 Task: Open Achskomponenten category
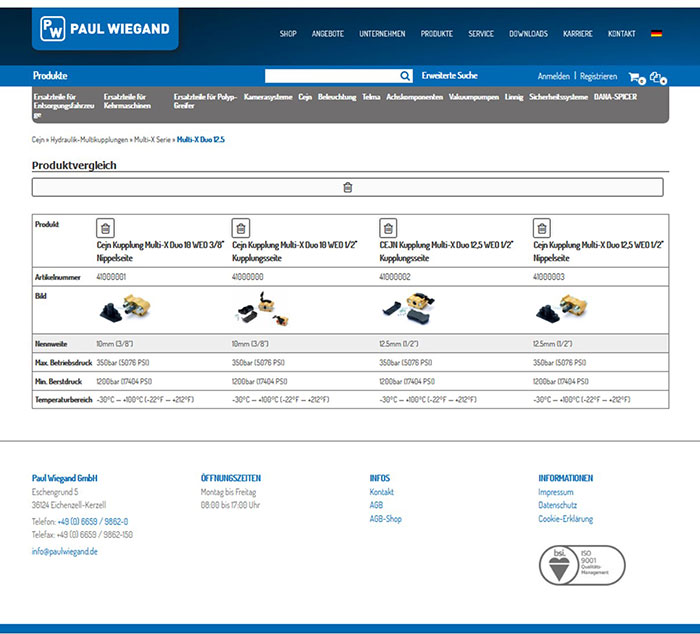pos(414,97)
